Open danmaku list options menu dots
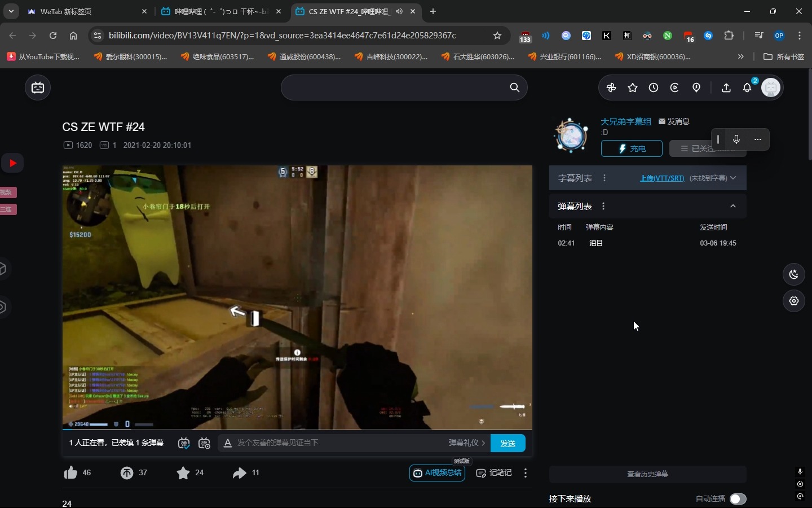 [x=603, y=206]
